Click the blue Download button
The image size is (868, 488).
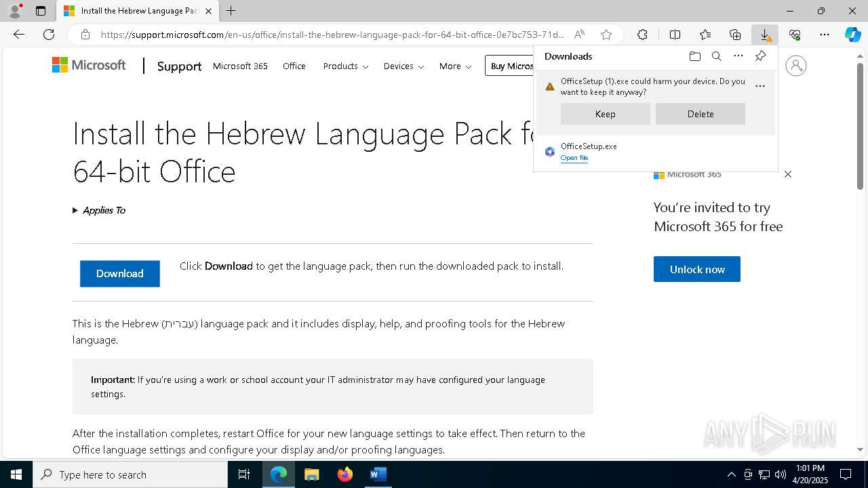[x=120, y=273]
